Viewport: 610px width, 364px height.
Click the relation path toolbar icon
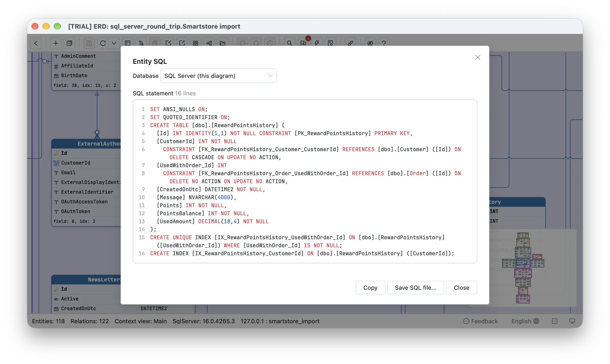pyautogui.click(x=141, y=43)
